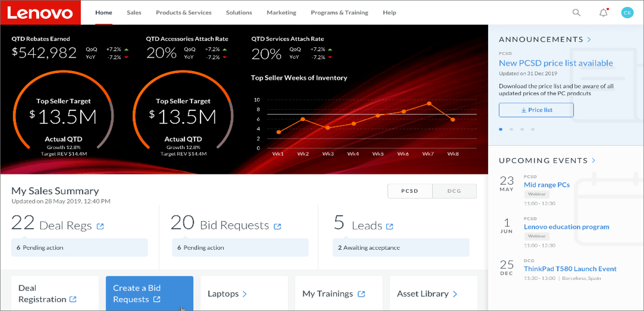Click external link icon on My Trainings card
The height and width of the screenshot is (311, 644).
tap(361, 294)
